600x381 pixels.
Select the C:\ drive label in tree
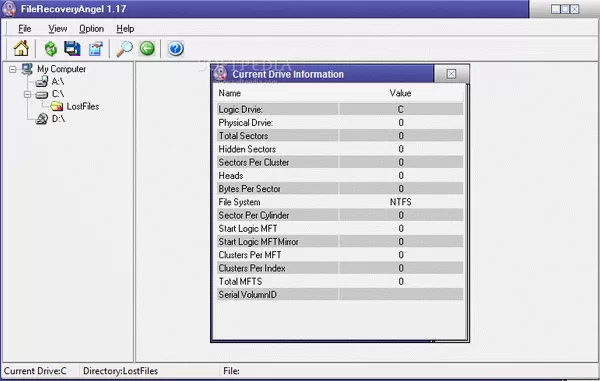tap(58, 94)
